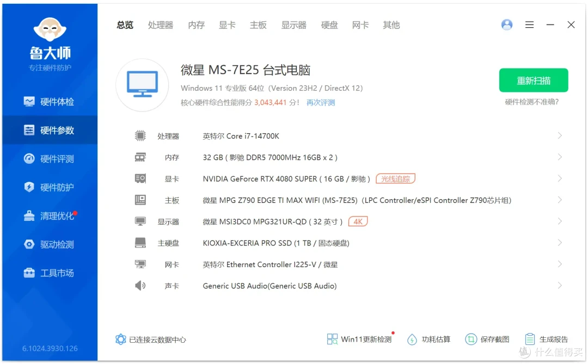
Task: Switch to the 其他 tab
Action: 391,24
